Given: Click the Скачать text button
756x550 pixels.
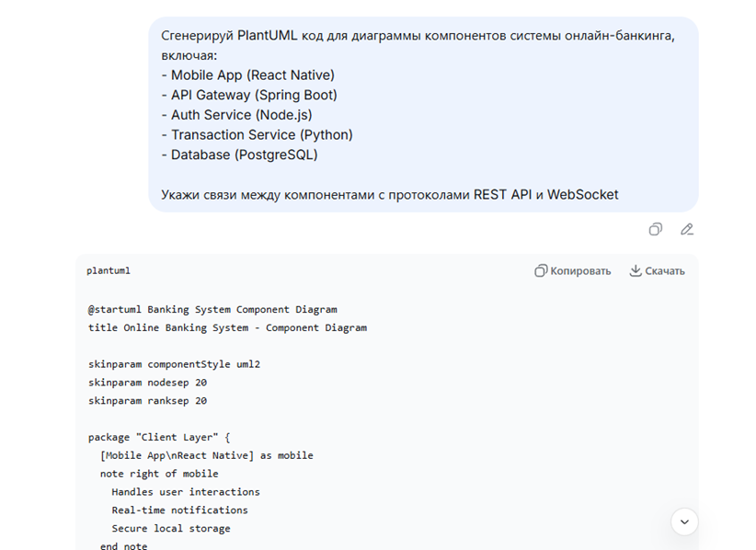Looking at the screenshot, I should click(665, 270).
